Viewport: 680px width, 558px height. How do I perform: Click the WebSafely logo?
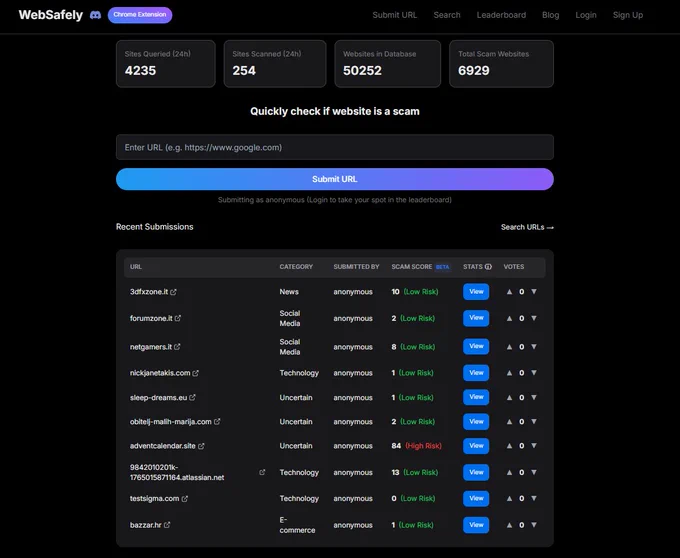(x=51, y=15)
